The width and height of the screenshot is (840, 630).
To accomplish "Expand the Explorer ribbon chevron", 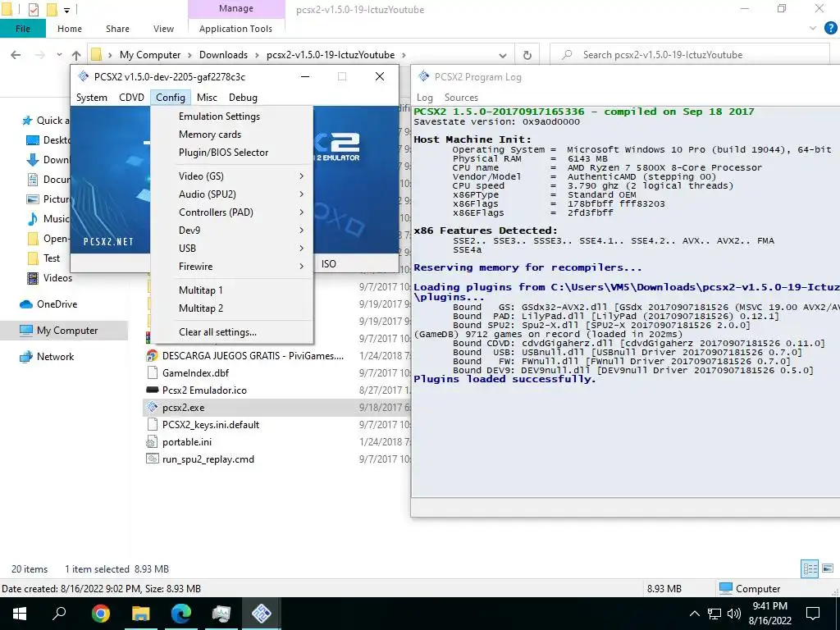I will coord(813,29).
